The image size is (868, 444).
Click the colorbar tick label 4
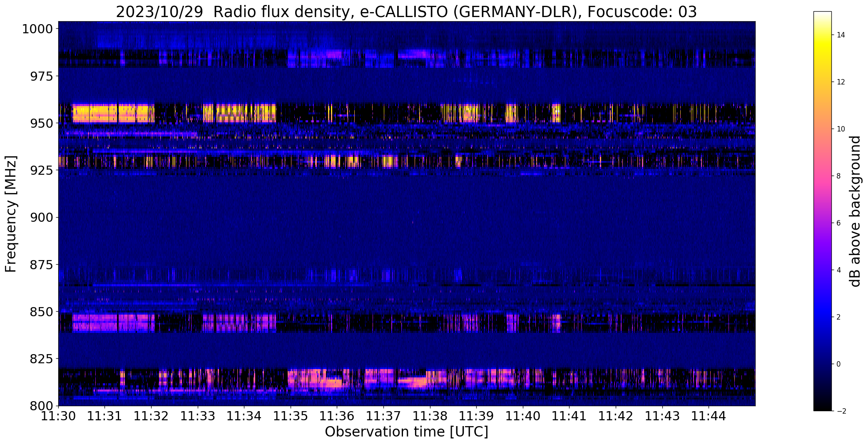pos(838,270)
